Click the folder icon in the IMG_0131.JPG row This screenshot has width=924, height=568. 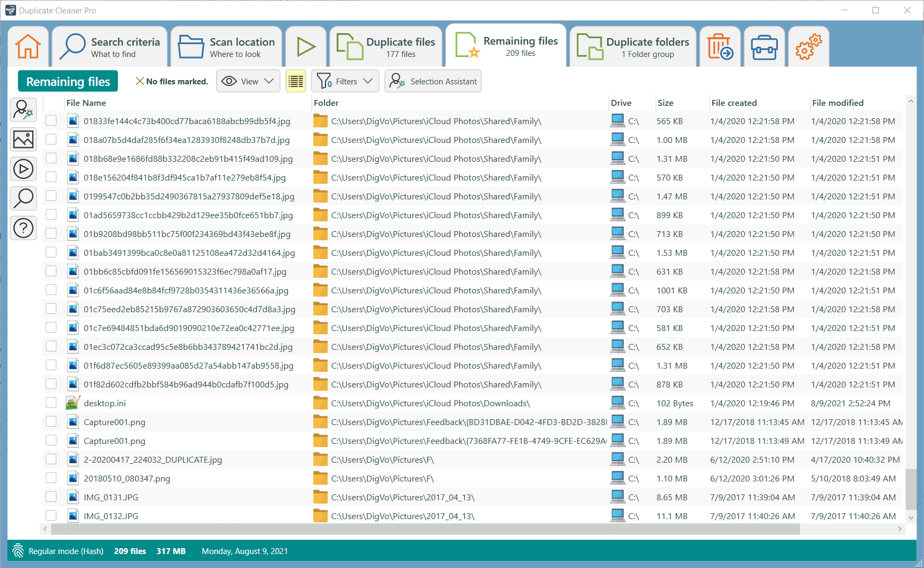click(320, 497)
